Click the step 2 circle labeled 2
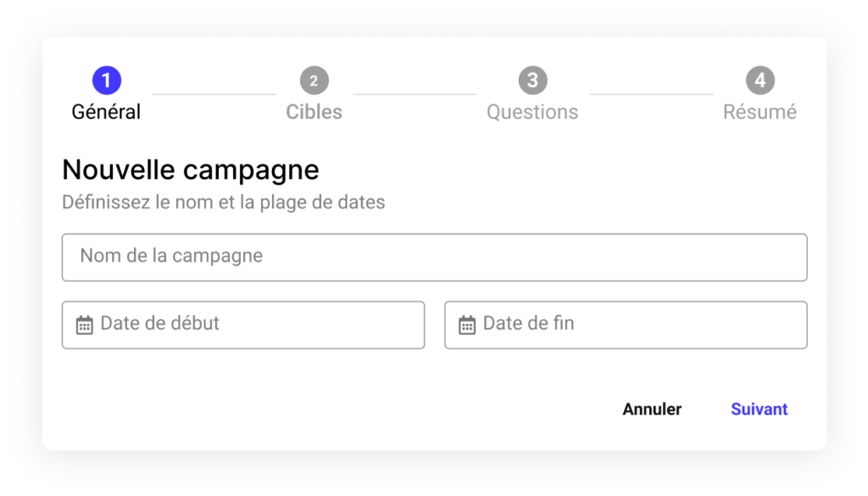This screenshot has width=868, height=496. click(314, 79)
